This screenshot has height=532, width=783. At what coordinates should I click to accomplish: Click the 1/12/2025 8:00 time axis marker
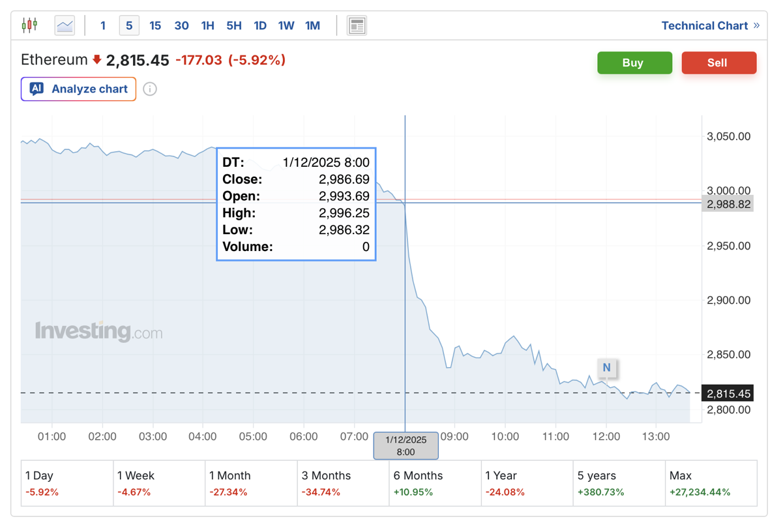point(406,446)
